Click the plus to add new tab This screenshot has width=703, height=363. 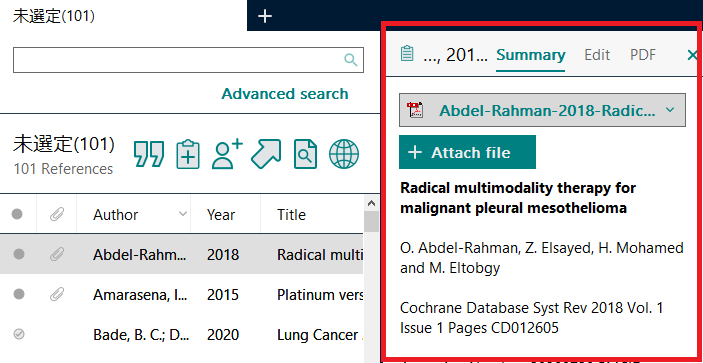[x=265, y=17]
